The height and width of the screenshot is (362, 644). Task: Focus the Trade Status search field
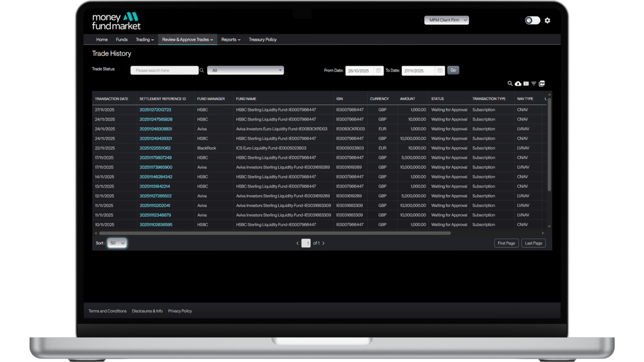pyautogui.click(x=164, y=70)
